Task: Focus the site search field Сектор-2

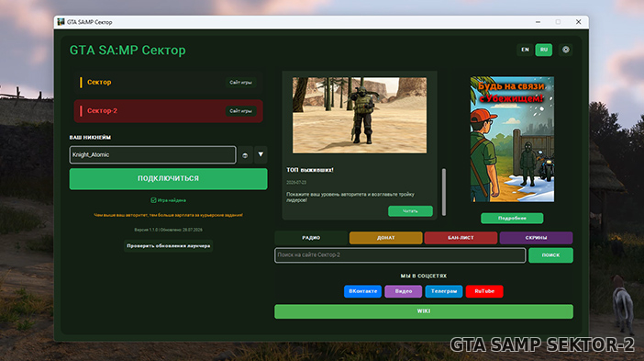Action: (400, 255)
